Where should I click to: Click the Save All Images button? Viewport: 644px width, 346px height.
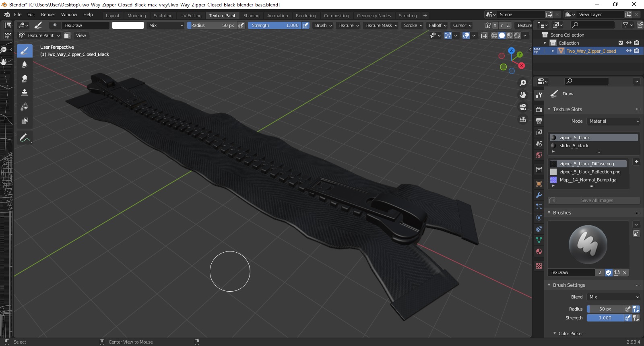point(594,200)
